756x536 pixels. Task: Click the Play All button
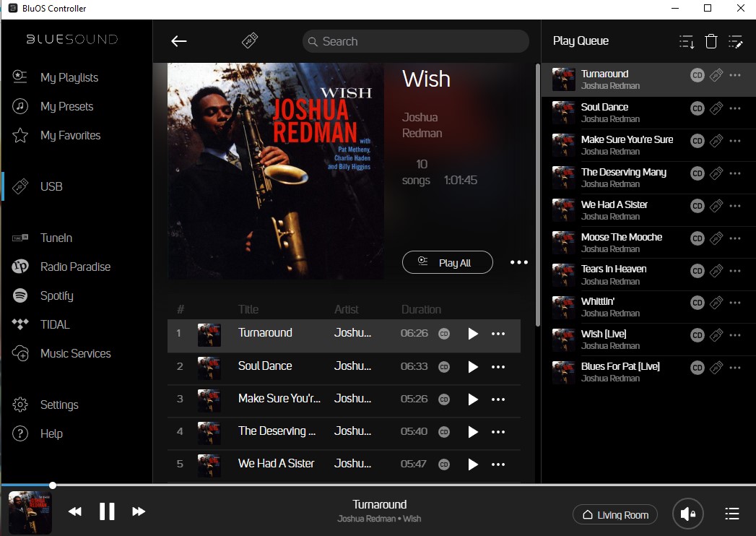[x=448, y=262]
